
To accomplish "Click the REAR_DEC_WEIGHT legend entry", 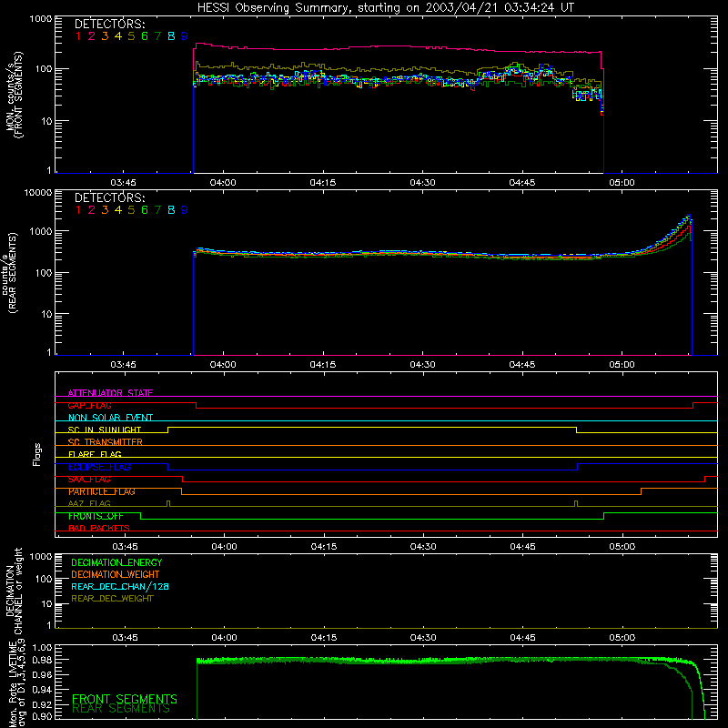I will pos(112,599).
